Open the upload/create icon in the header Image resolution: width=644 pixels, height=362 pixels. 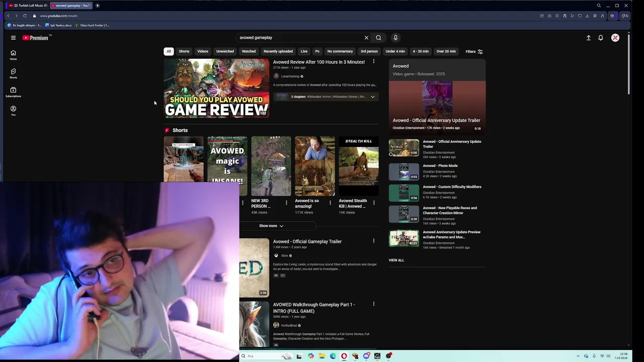(588, 38)
